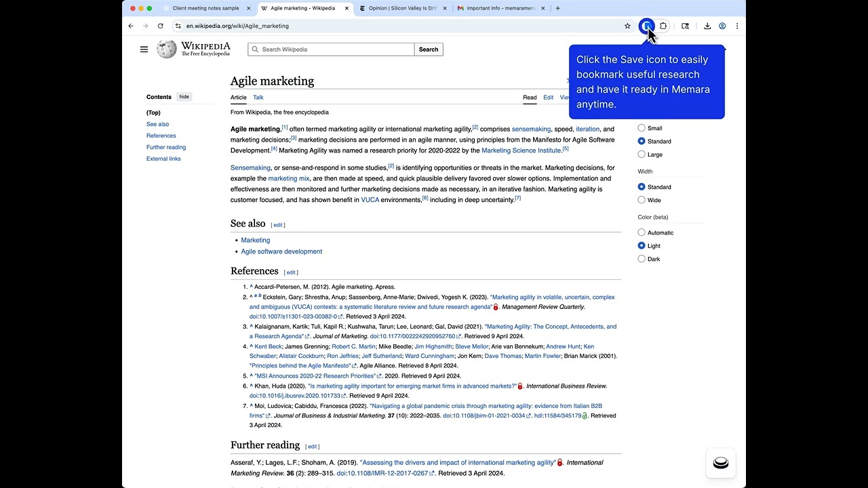Screen dimensions: 868x488
Task: Open Marketing link under See also
Action: pos(255,240)
